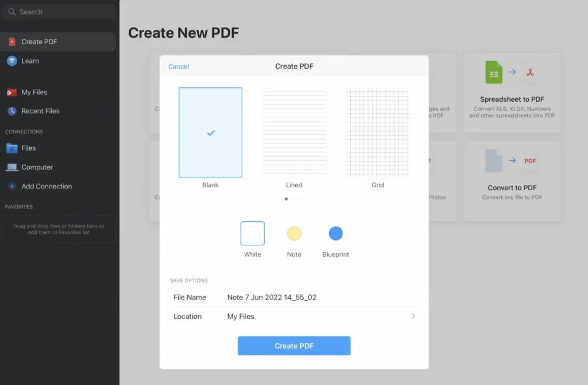Image resolution: width=588 pixels, height=385 pixels.
Task: Go to second template page dot
Action: pos(294,199)
